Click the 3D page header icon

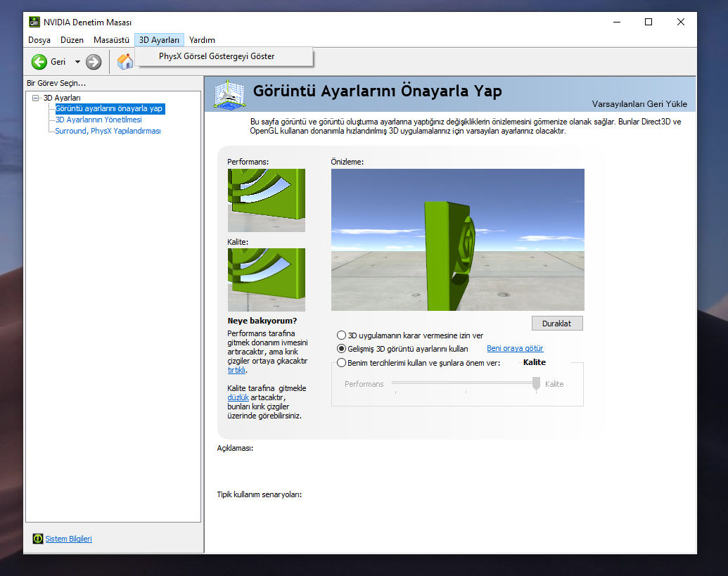229,95
